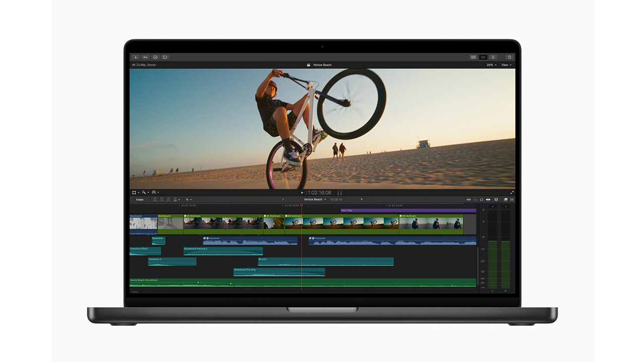
Task: Open the View dropdown in the viewer
Action: point(506,65)
